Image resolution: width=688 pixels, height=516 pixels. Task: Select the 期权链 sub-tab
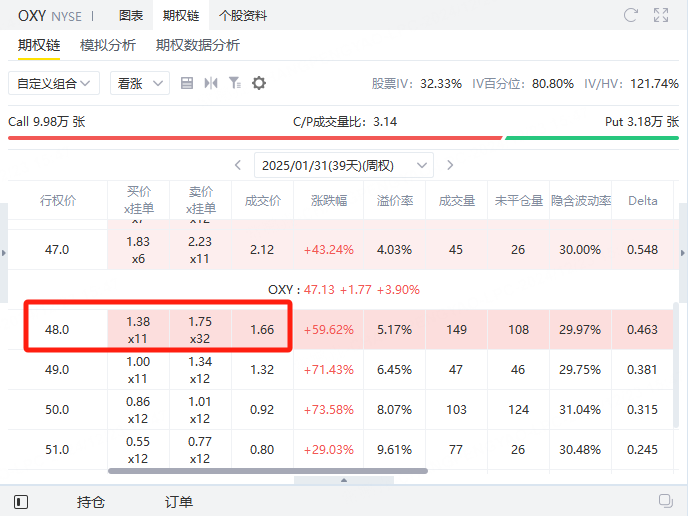(x=39, y=45)
